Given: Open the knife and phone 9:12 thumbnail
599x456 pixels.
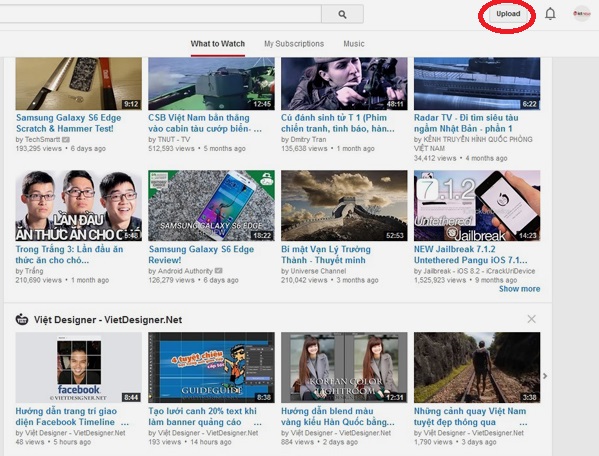Looking at the screenshot, I should (78, 84).
